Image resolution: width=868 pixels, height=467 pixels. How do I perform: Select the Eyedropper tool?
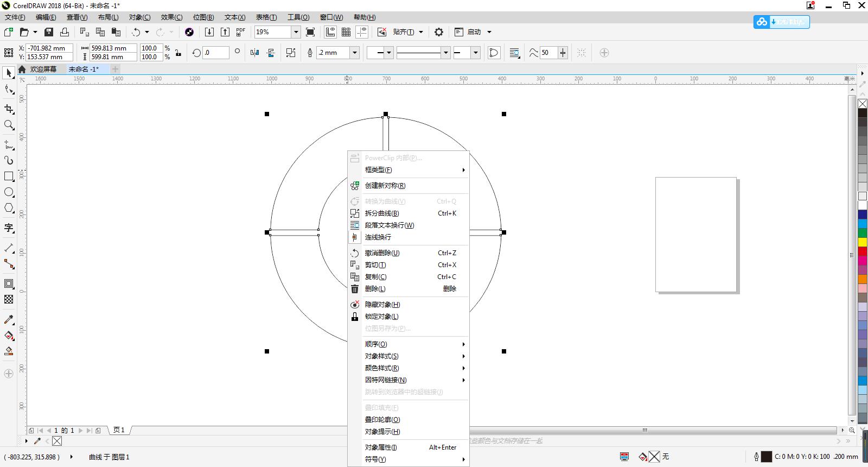(9, 319)
